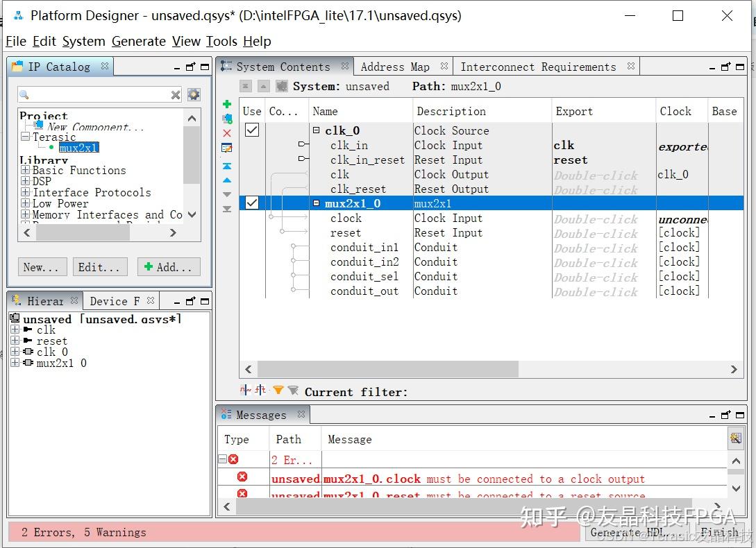Select mux2x1 in the IP Catalog
The image size is (756, 548).
pyautogui.click(x=79, y=148)
